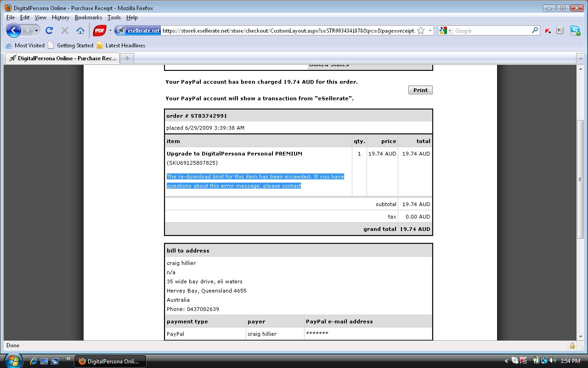Open the History menu
The width and height of the screenshot is (588, 368).
(x=61, y=17)
